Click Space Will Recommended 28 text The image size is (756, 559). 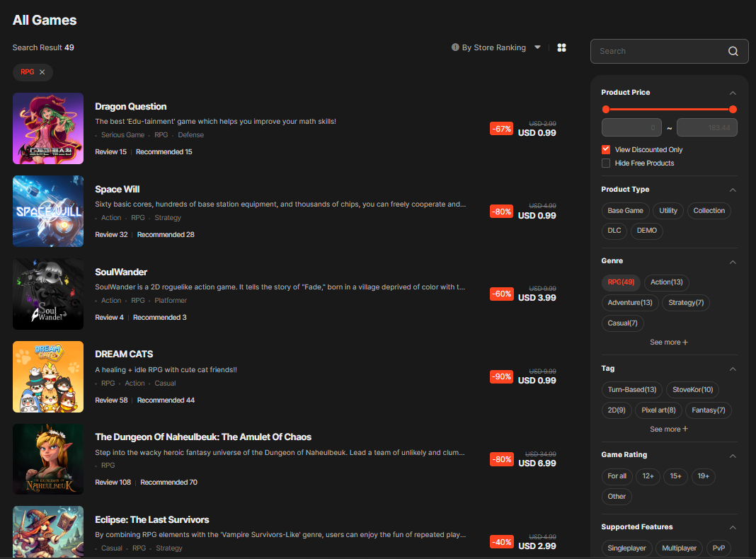pos(166,235)
